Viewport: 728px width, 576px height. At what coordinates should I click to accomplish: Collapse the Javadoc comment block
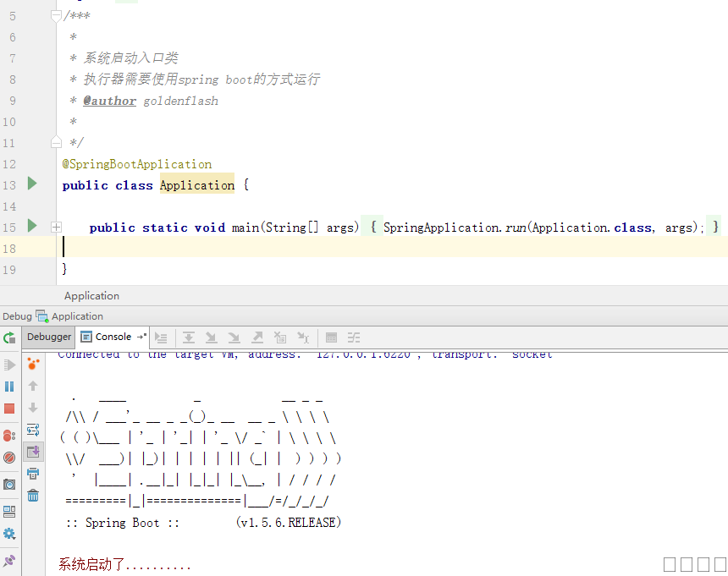tap(56, 16)
